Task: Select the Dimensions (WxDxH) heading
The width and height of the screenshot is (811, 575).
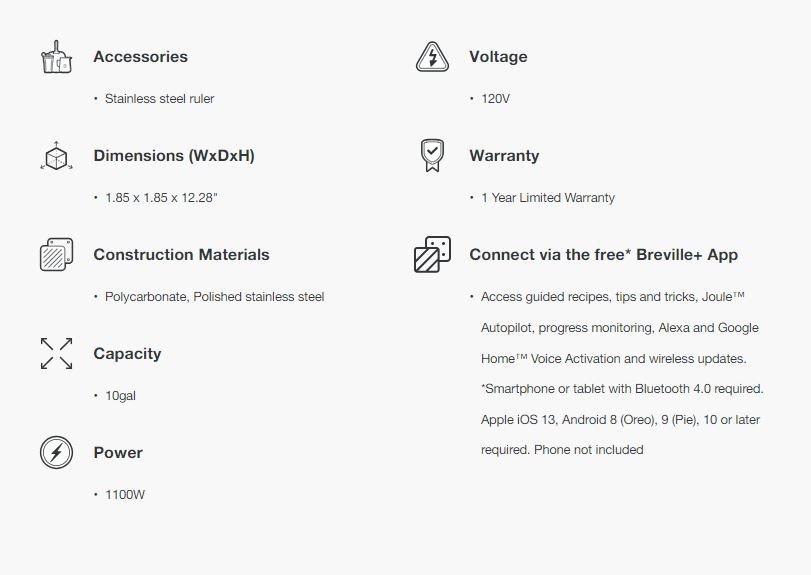Action: click(174, 156)
